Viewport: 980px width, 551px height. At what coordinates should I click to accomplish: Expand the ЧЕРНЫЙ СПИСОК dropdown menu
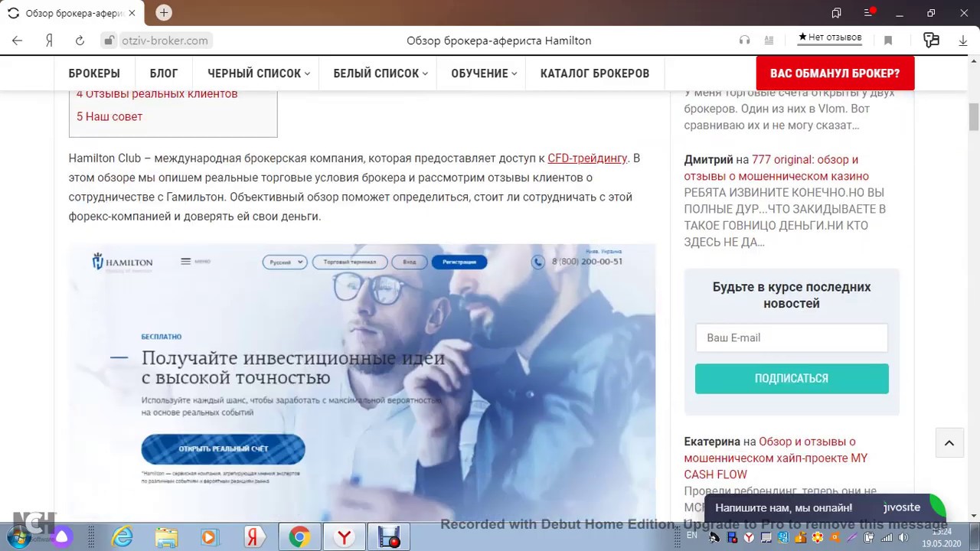click(x=258, y=73)
